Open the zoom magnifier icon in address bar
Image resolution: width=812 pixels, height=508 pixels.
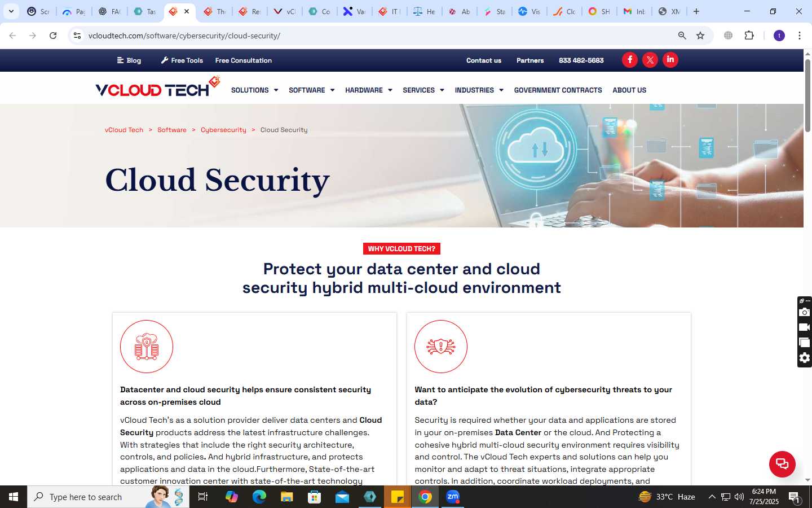(682, 36)
